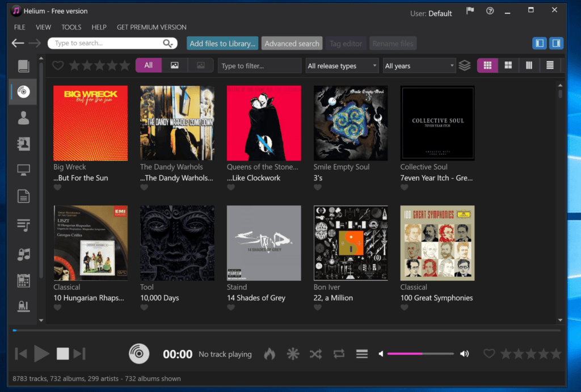
Task: Click Add files to Library button
Action: click(222, 44)
